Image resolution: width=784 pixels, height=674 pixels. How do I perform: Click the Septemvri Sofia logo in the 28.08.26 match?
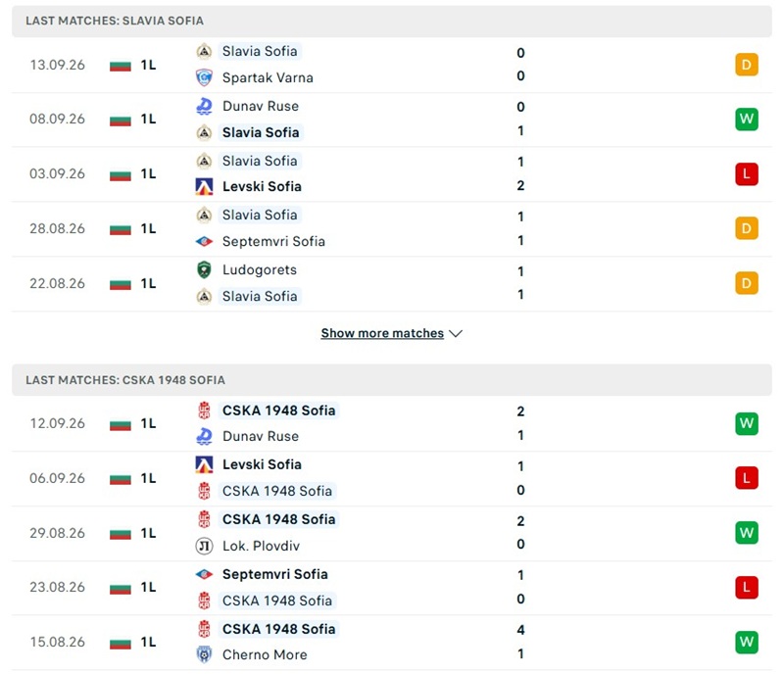coord(204,242)
